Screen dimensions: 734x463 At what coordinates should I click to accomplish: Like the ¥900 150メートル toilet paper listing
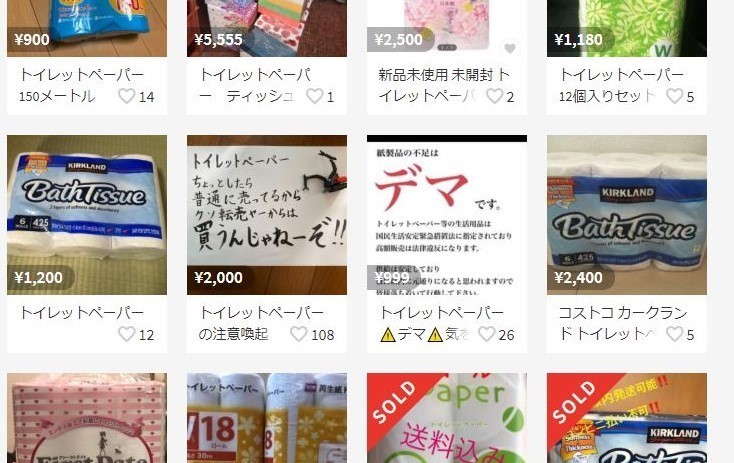pos(126,96)
